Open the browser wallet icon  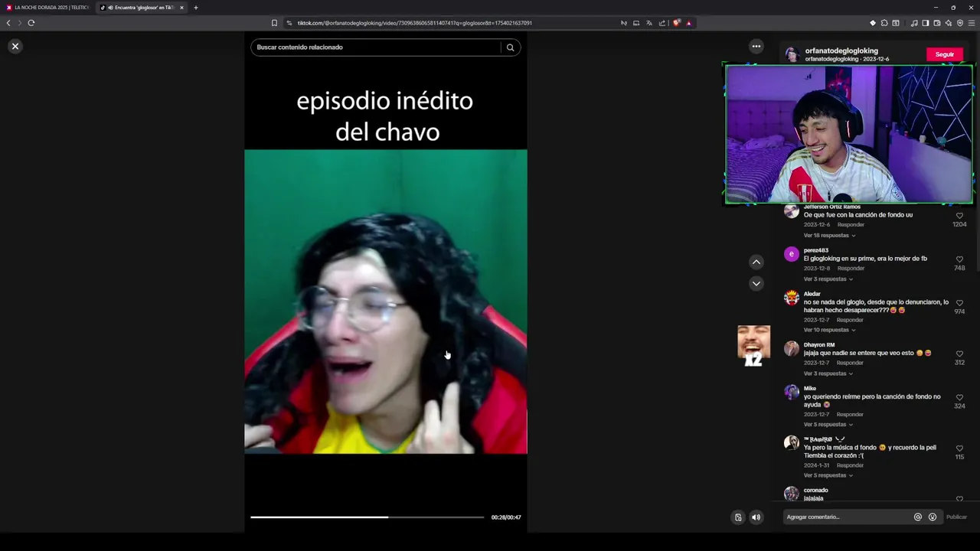pyautogui.click(x=937, y=23)
